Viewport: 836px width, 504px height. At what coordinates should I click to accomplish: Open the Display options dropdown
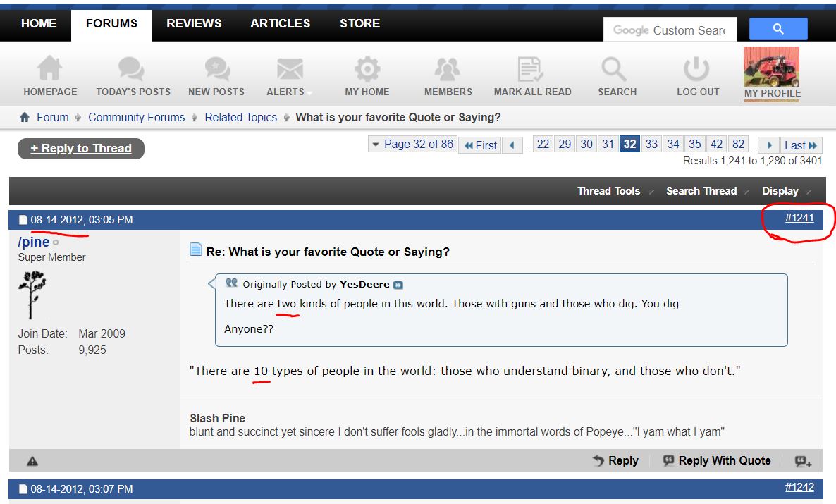coord(781,191)
